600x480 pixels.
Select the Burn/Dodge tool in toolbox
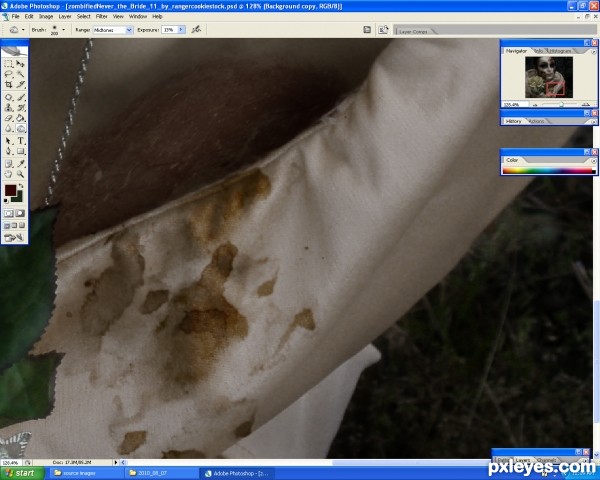20,129
